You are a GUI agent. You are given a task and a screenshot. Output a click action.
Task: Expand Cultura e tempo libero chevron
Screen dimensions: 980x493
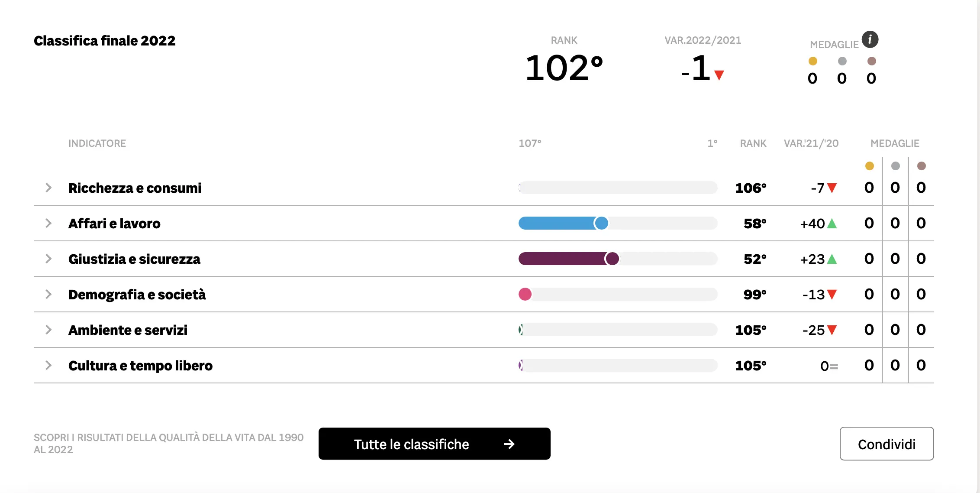pyautogui.click(x=48, y=365)
